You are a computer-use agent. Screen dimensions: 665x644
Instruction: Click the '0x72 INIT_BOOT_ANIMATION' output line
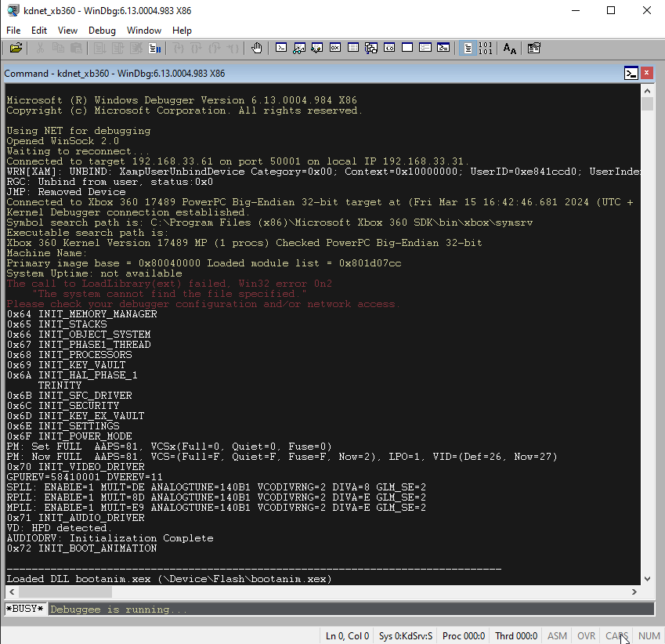point(82,548)
